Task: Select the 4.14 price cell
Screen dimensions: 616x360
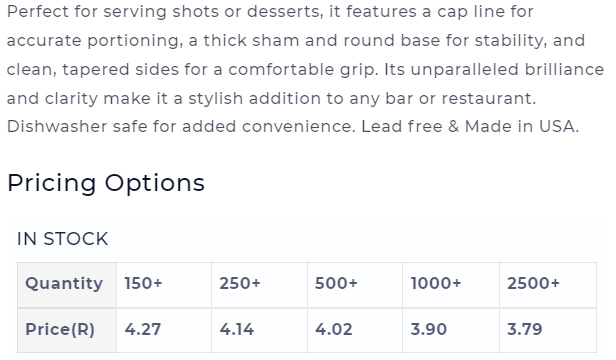Action: [259, 330]
